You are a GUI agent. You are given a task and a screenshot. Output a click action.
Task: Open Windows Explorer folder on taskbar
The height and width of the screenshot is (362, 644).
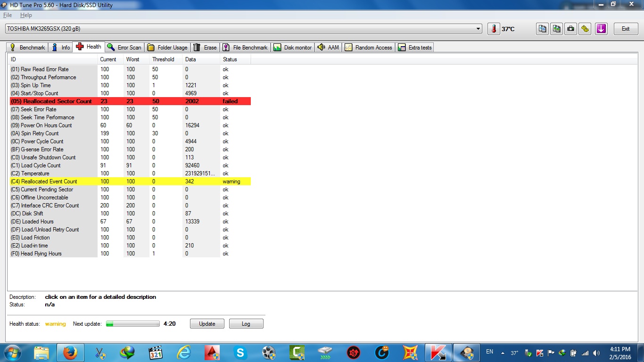[x=41, y=353]
